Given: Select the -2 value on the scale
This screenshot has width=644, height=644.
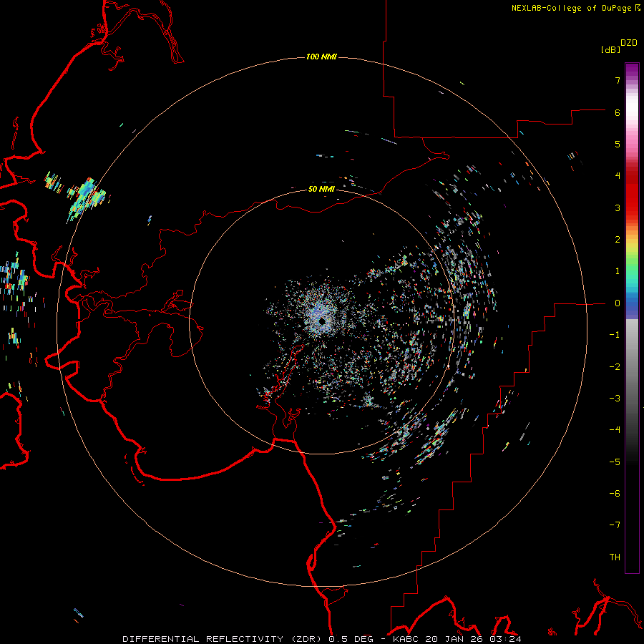Looking at the screenshot, I should pos(615,367).
